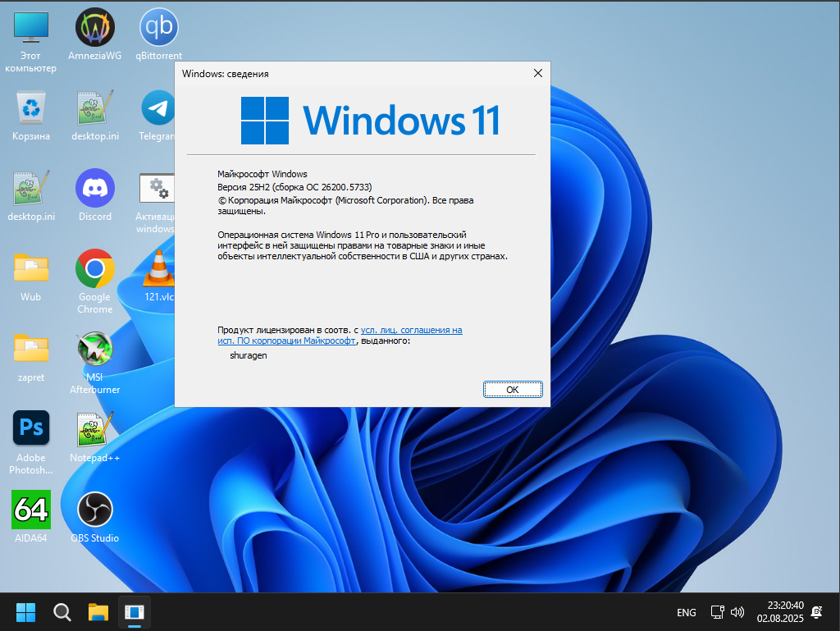The width and height of the screenshot is (840, 631).
Task: Click the Microsoft Corporation copyright line
Action: pos(345,206)
